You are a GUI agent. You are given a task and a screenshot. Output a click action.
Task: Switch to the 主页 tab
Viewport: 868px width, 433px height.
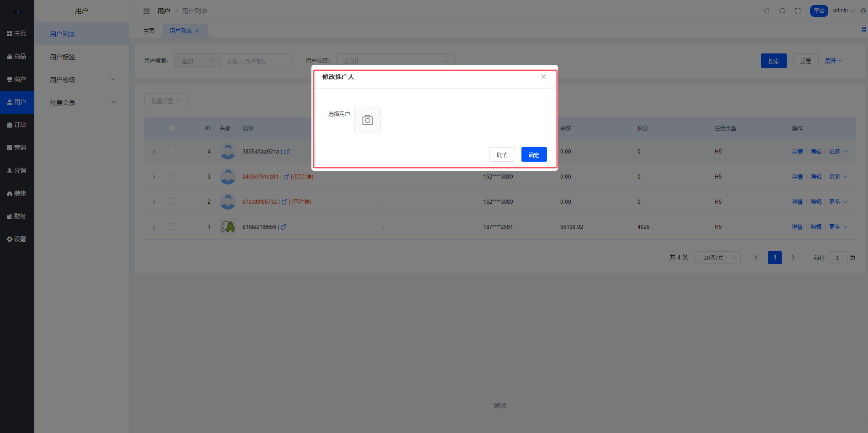pos(149,31)
